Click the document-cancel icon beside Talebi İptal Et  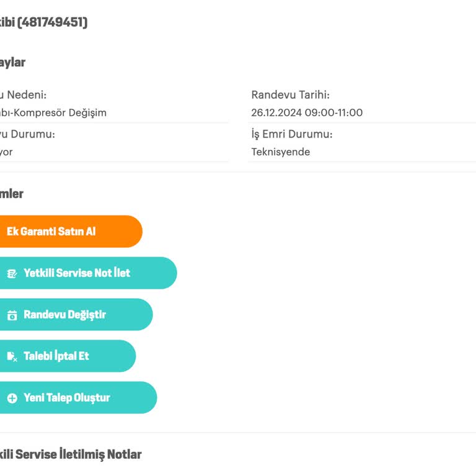tap(12, 356)
